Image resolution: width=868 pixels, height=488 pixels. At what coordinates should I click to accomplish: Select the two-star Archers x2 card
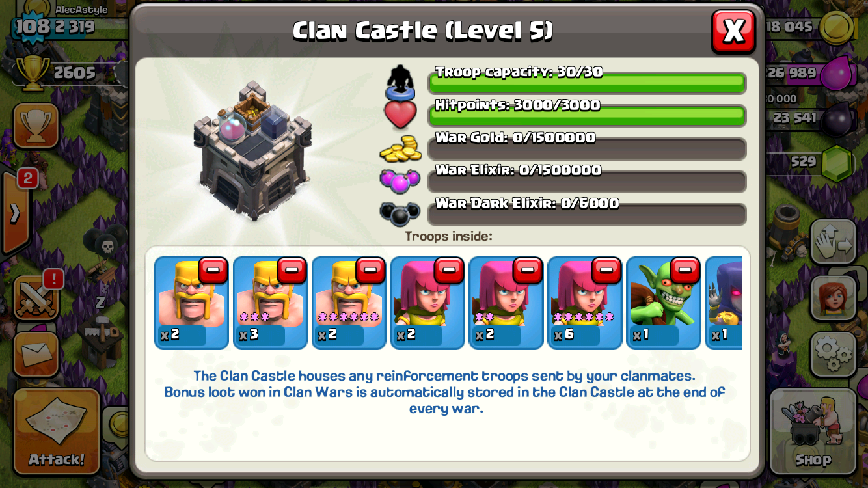(506, 303)
